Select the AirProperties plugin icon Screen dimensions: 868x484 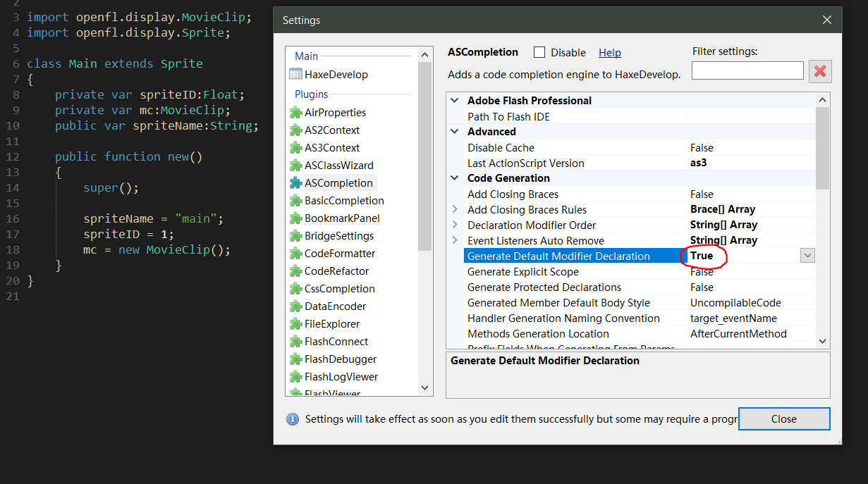point(295,113)
